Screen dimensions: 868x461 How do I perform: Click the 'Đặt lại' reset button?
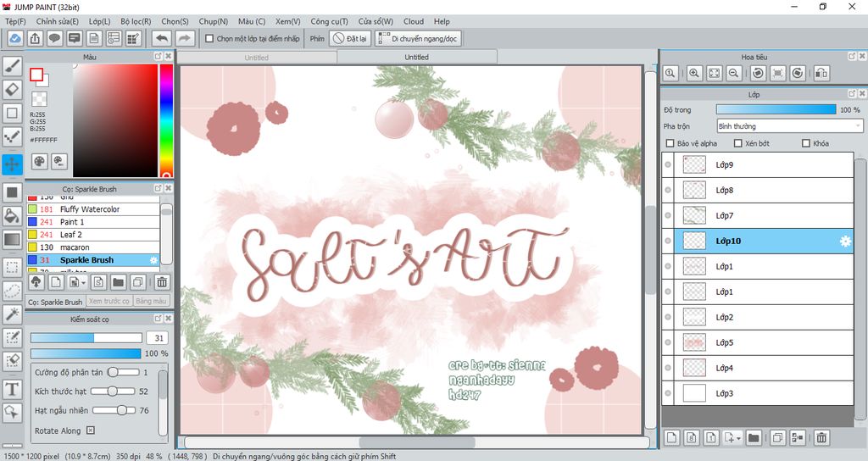coord(350,39)
